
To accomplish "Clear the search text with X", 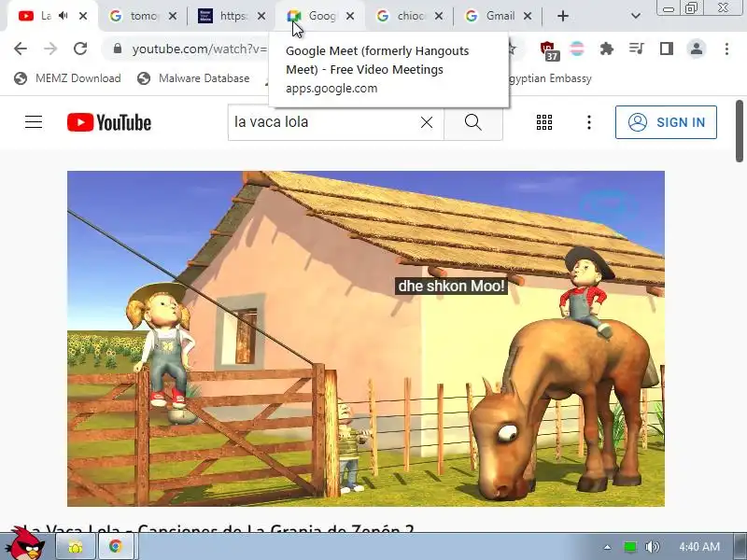I will pyautogui.click(x=427, y=122).
